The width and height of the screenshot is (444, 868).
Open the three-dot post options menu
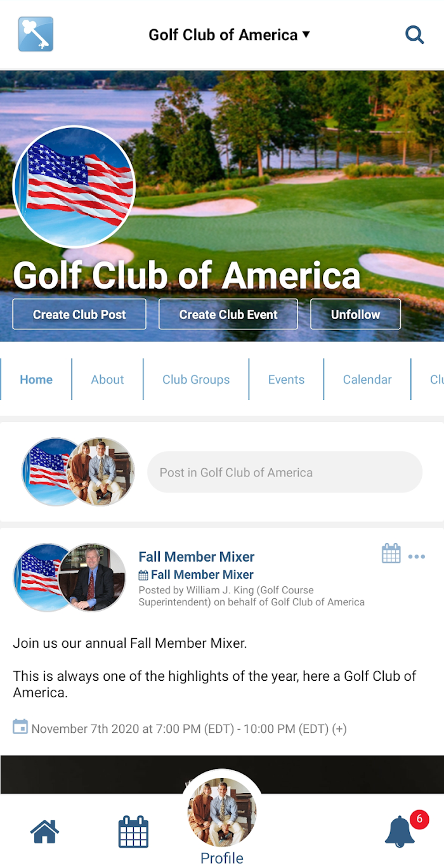click(417, 557)
